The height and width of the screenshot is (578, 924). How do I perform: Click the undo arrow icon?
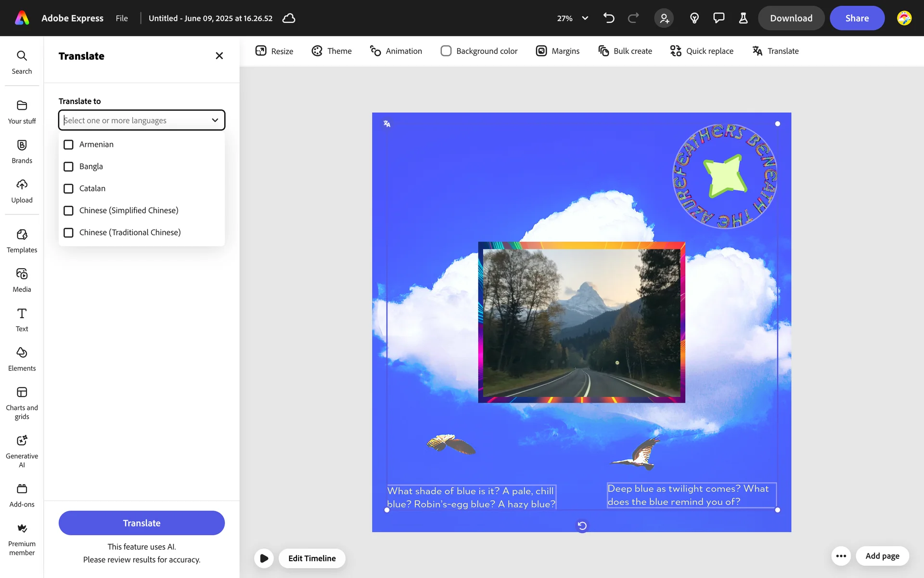coord(609,18)
